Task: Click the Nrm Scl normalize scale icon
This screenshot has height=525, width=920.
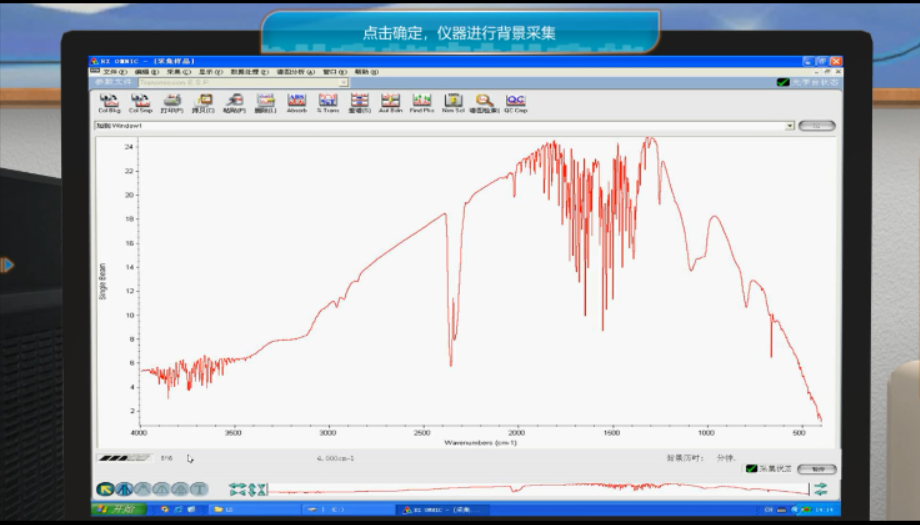Action: click(x=453, y=102)
